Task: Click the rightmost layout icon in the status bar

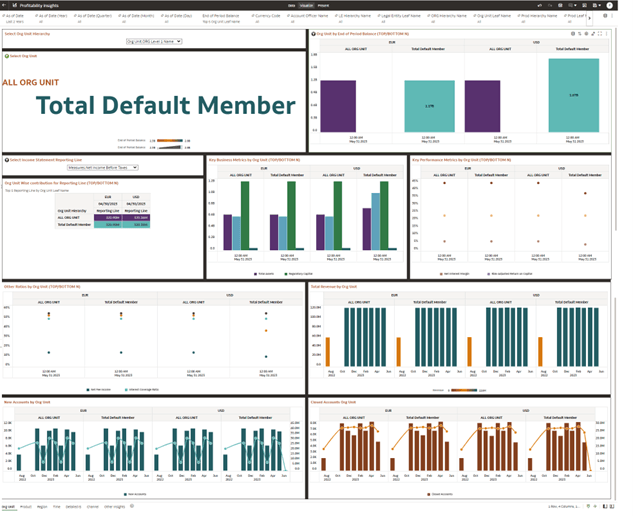Action: pyautogui.click(x=613, y=506)
